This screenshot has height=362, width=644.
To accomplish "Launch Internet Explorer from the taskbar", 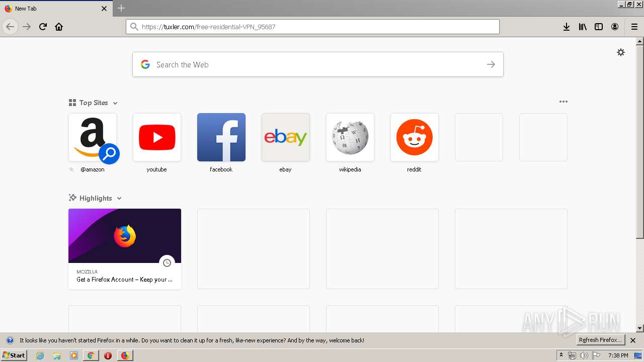I will coord(40,355).
